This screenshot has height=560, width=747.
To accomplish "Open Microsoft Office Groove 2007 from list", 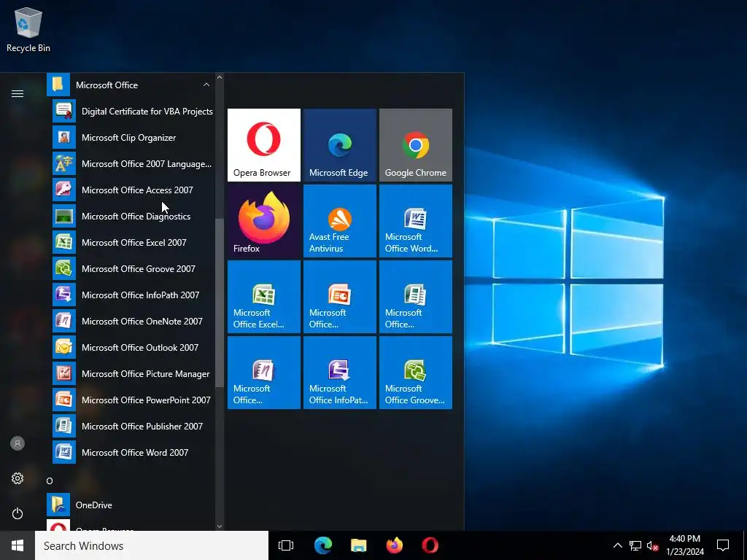I will (133, 268).
